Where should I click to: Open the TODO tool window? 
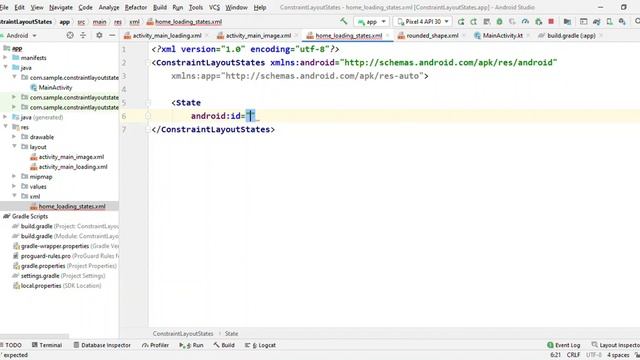11,345
